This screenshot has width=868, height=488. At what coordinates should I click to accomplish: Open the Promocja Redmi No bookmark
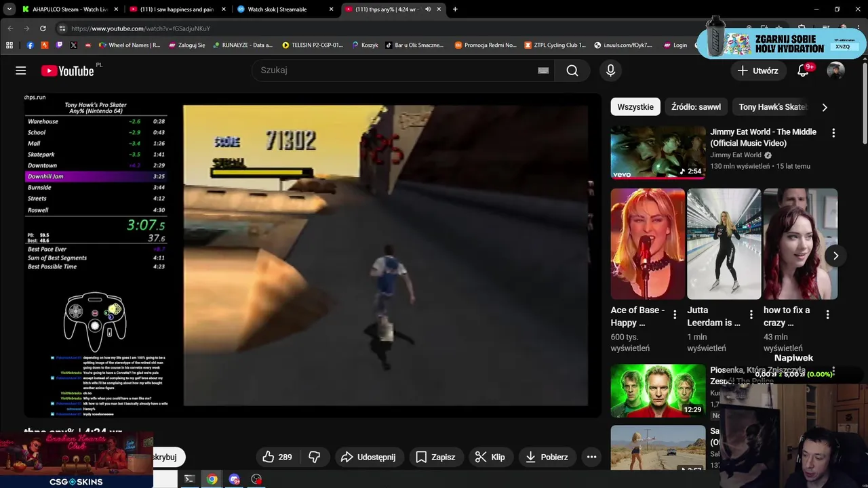[485, 45]
